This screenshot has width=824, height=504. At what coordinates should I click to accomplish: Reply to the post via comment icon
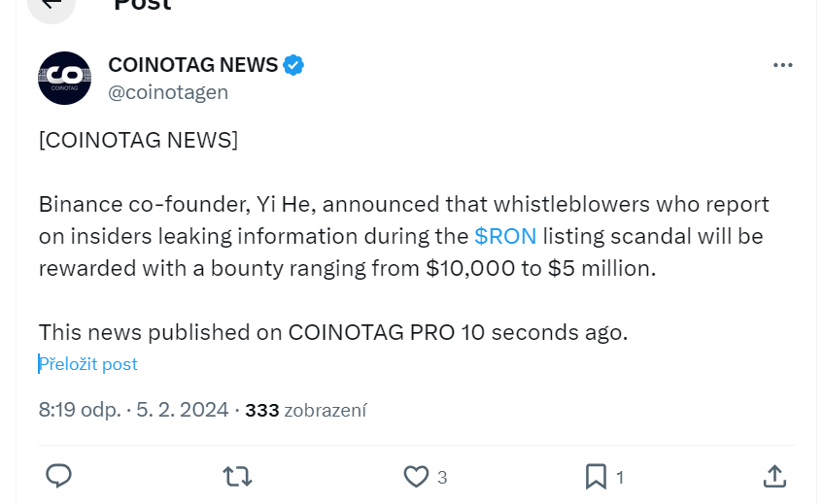tap(59, 476)
